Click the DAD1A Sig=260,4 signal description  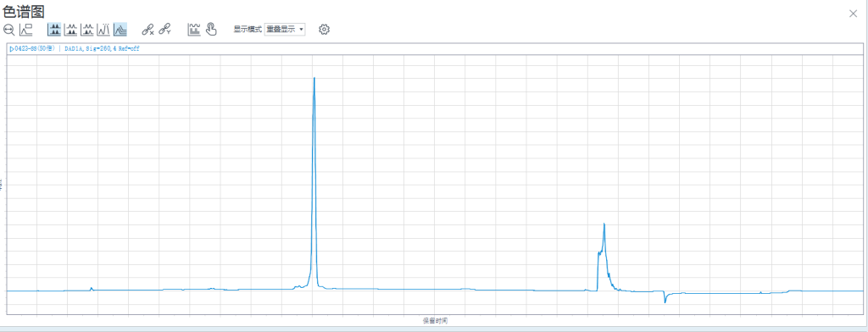tap(102, 48)
